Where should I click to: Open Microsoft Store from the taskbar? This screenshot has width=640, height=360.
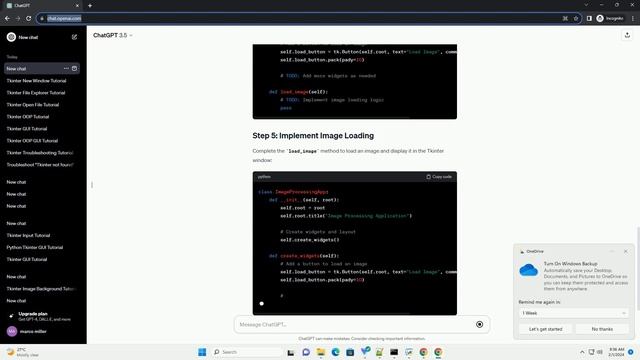click(x=350, y=352)
